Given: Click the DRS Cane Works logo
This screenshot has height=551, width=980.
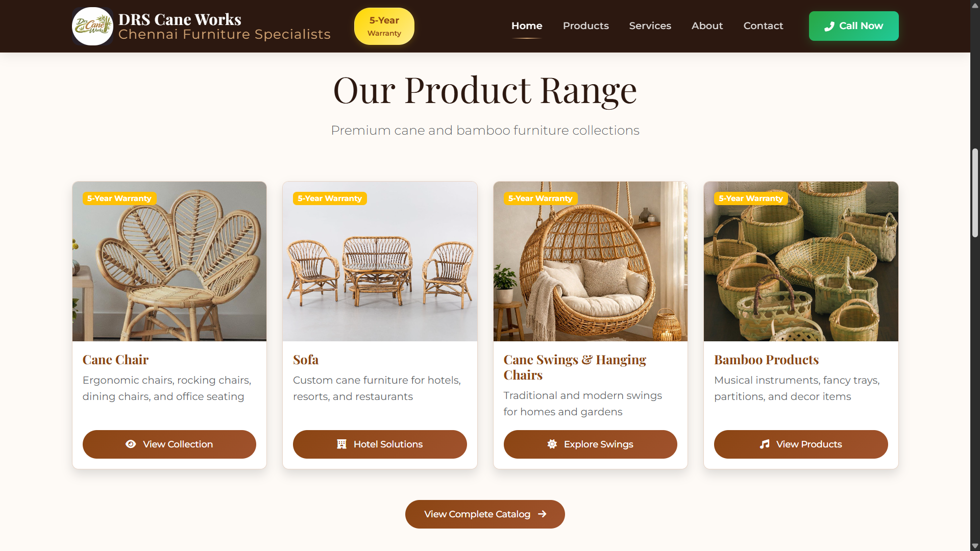Looking at the screenshot, I should pyautogui.click(x=92, y=26).
